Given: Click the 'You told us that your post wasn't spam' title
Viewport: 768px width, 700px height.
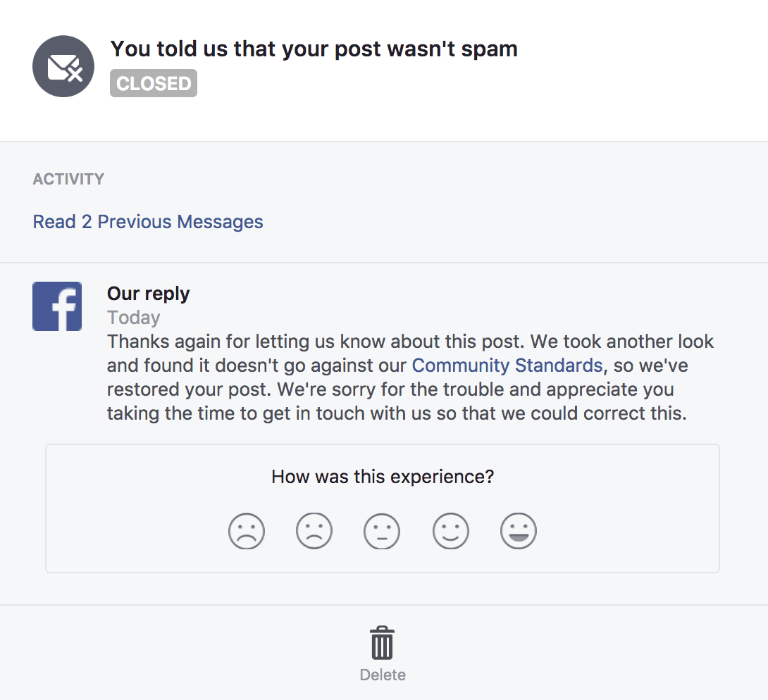Looking at the screenshot, I should point(314,49).
